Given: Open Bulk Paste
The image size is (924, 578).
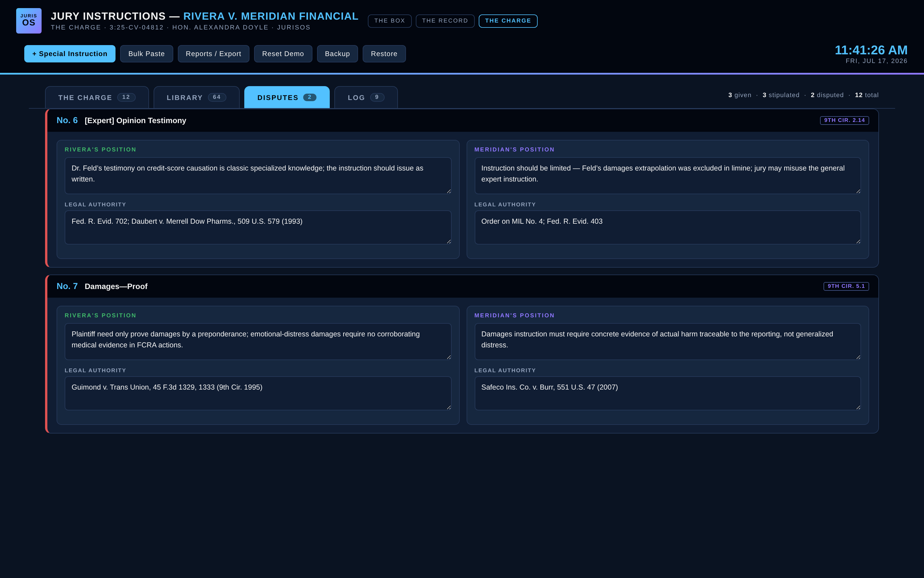Looking at the screenshot, I should pyautogui.click(x=147, y=54).
